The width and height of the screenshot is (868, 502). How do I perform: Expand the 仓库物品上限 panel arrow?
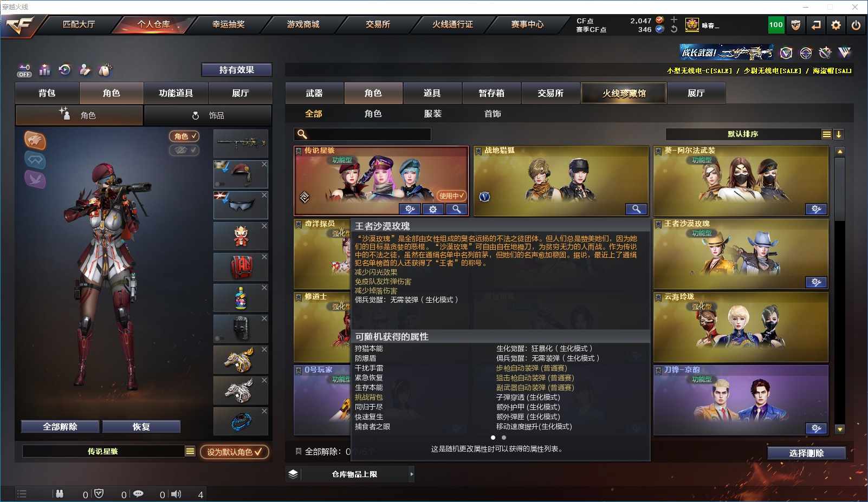click(411, 474)
